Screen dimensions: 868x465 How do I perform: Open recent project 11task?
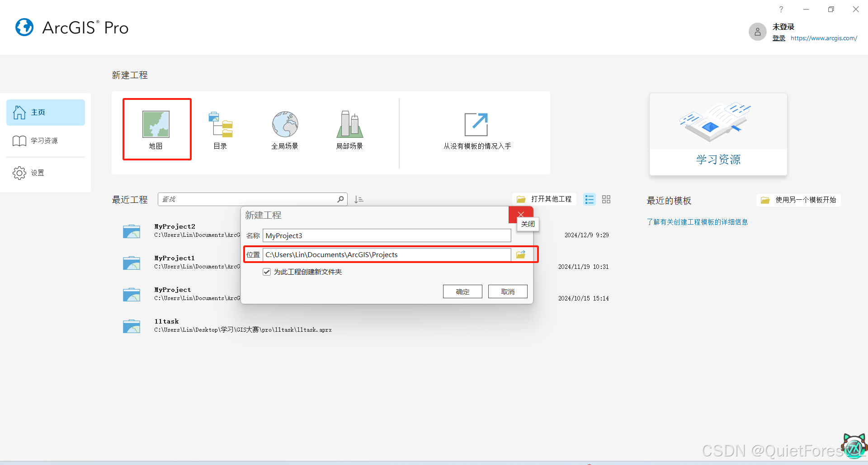click(166, 321)
